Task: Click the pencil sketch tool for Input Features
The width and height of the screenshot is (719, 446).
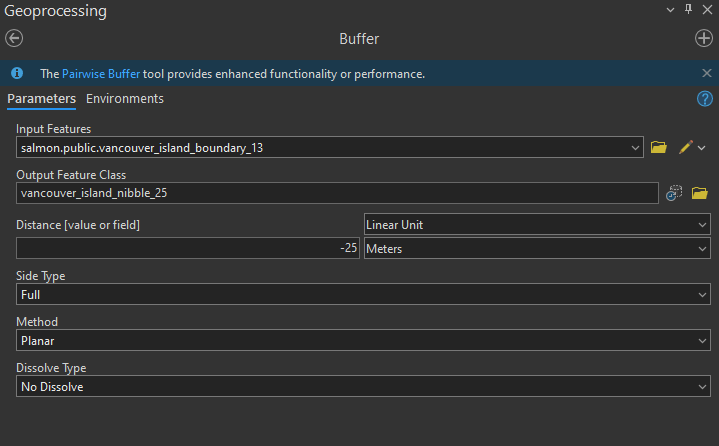Action: point(685,148)
